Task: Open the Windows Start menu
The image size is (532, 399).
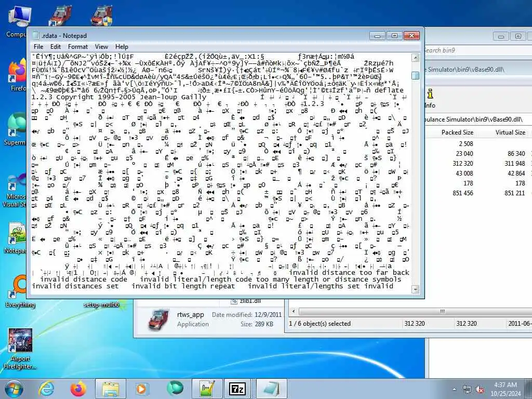Action: [14, 389]
